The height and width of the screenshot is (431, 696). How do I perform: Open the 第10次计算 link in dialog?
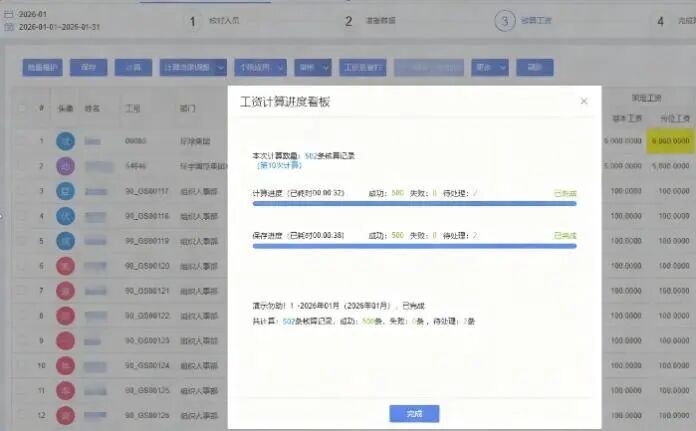(279, 165)
